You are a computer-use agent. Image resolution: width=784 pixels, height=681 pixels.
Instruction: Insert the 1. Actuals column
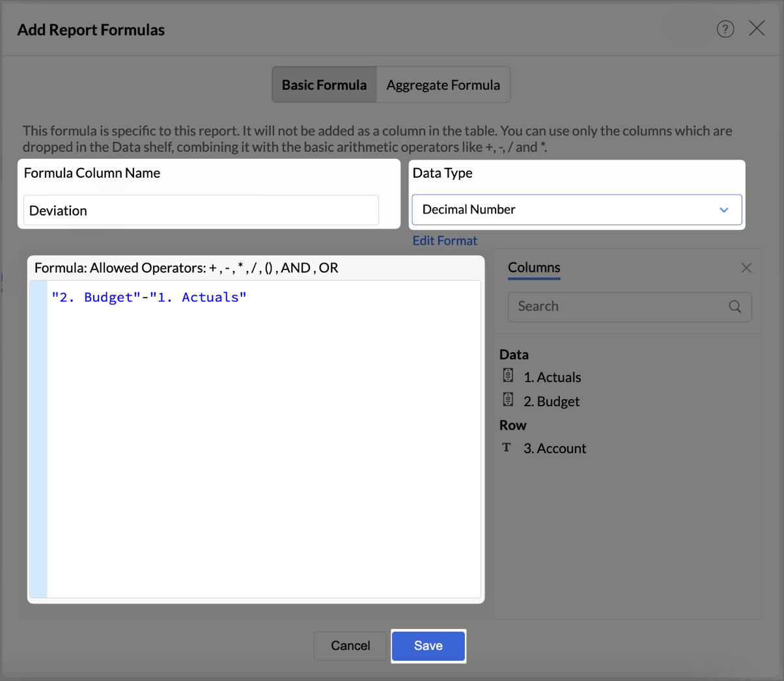click(552, 378)
